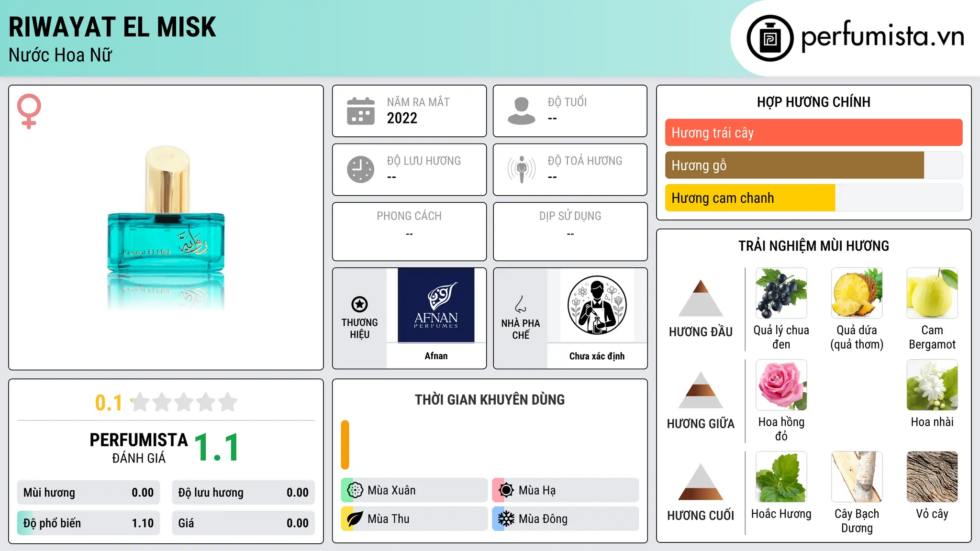This screenshot has height=551, width=980.
Task: Click the top-note pyramid icon above Hương đầu
Action: pos(701,298)
